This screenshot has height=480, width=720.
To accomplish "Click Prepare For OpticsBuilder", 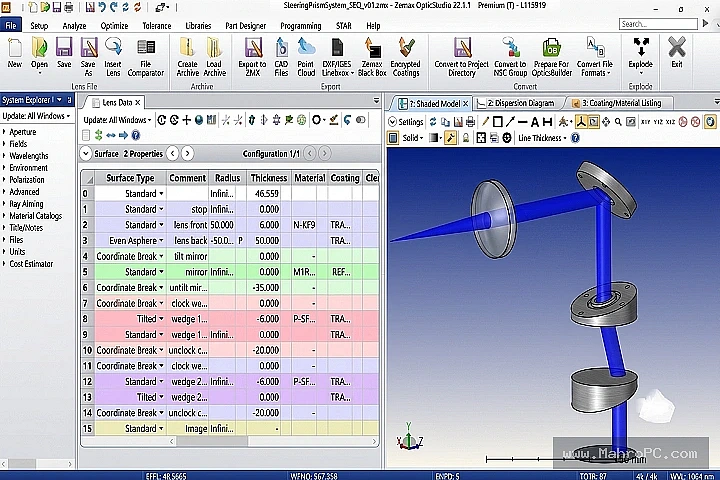I will click(551, 57).
